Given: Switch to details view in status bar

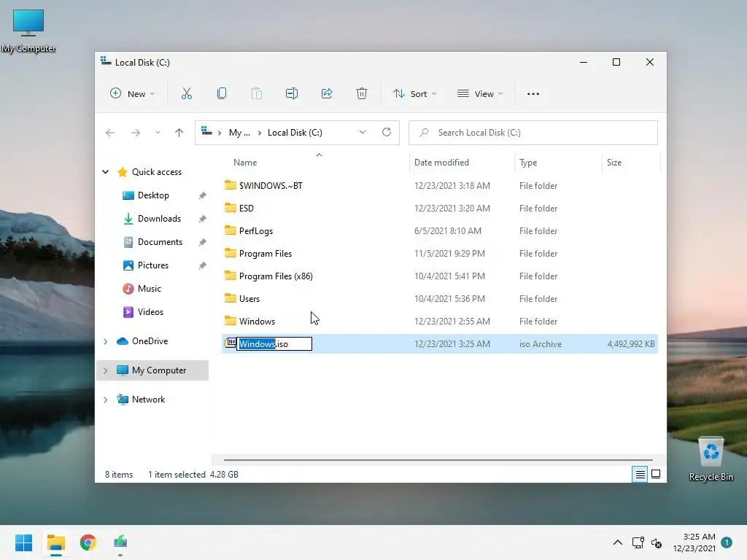Looking at the screenshot, I should [640, 474].
